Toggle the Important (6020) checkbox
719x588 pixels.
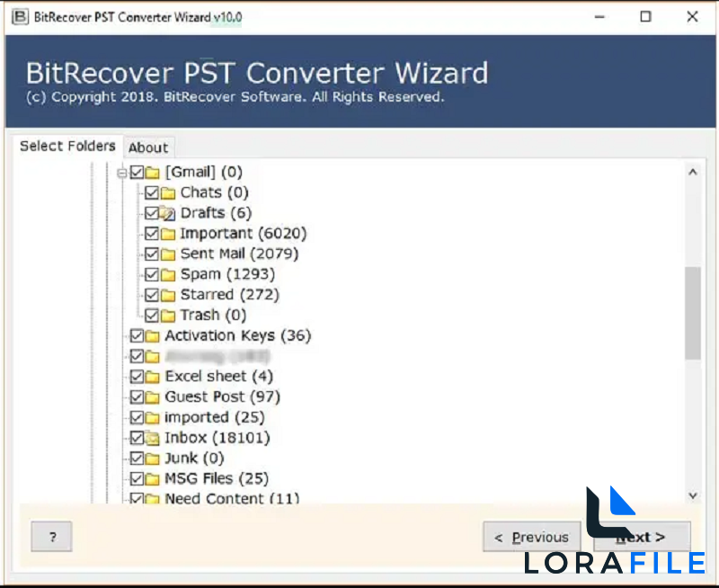click(152, 233)
